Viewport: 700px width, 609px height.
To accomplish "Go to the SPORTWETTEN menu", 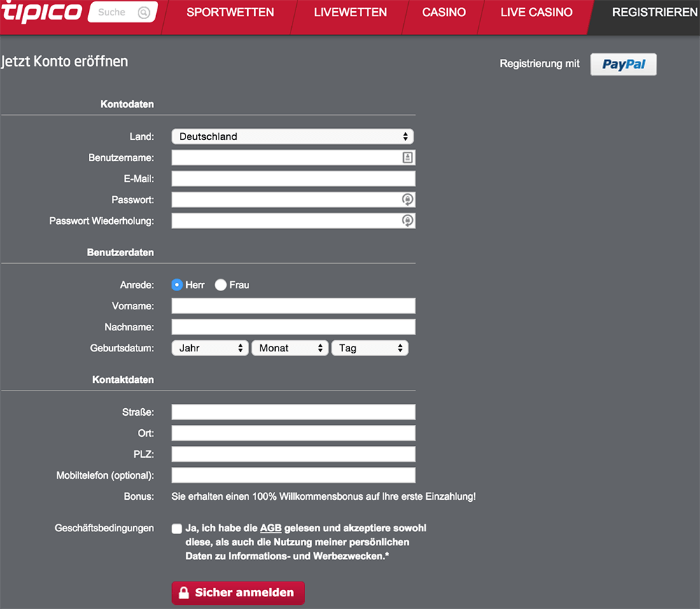I will tap(230, 13).
